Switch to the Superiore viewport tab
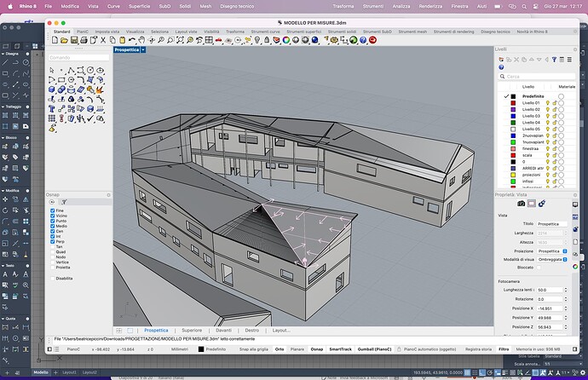 192,331
